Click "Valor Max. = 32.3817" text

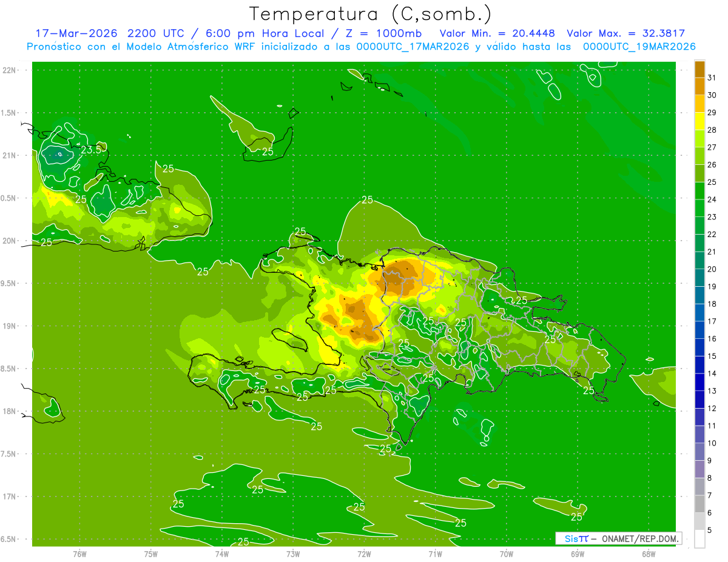pos(625,33)
